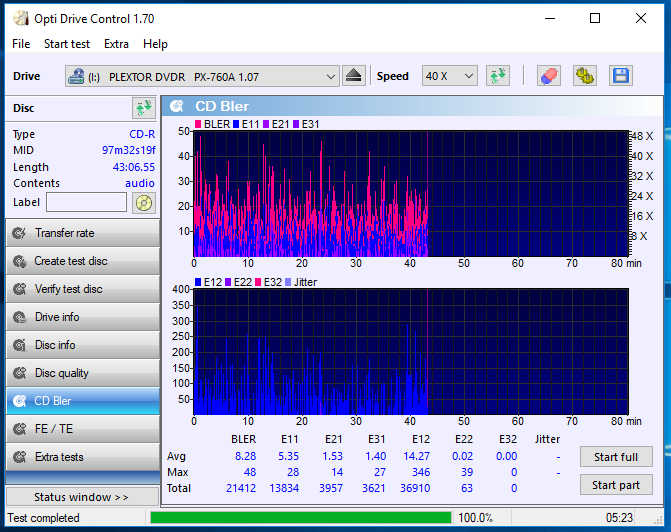The height and width of the screenshot is (532, 671).
Task: Open the Extra menu
Action: [x=116, y=44]
